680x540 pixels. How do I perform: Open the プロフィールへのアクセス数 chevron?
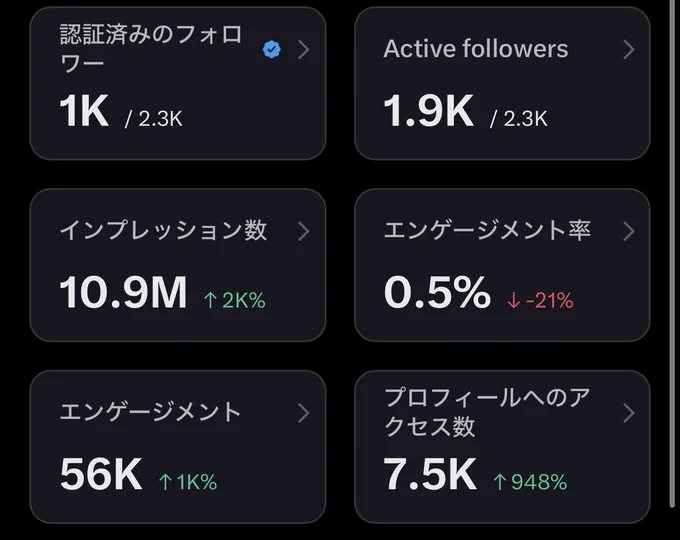(628, 413)
